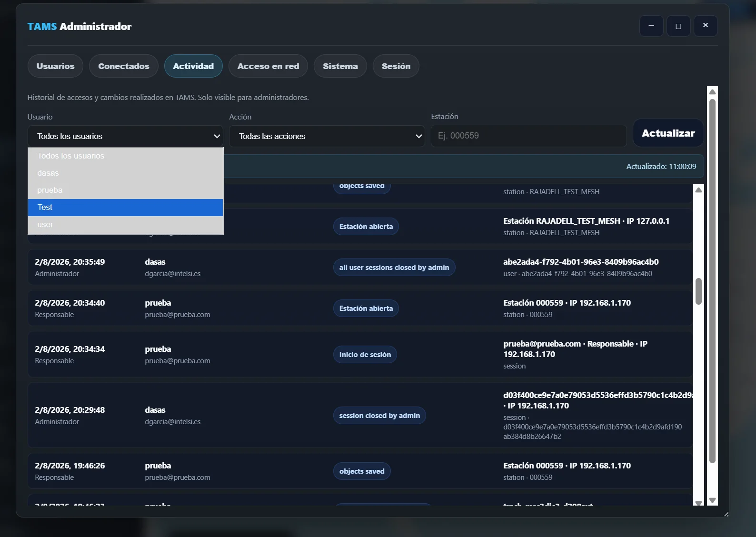Click the outer scrollbar down arrow
The image size is (756, 537).
[712, 500]
